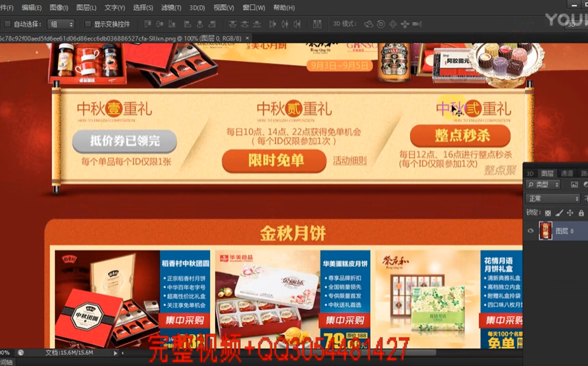Select the 3D zoom camera mode icon

click(x=417, y=24)
